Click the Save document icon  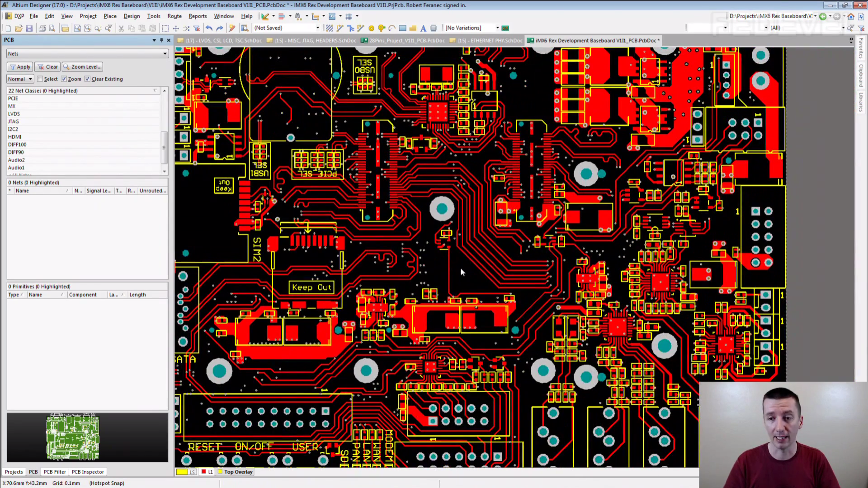pyautogui.click(x=29, y=28)
